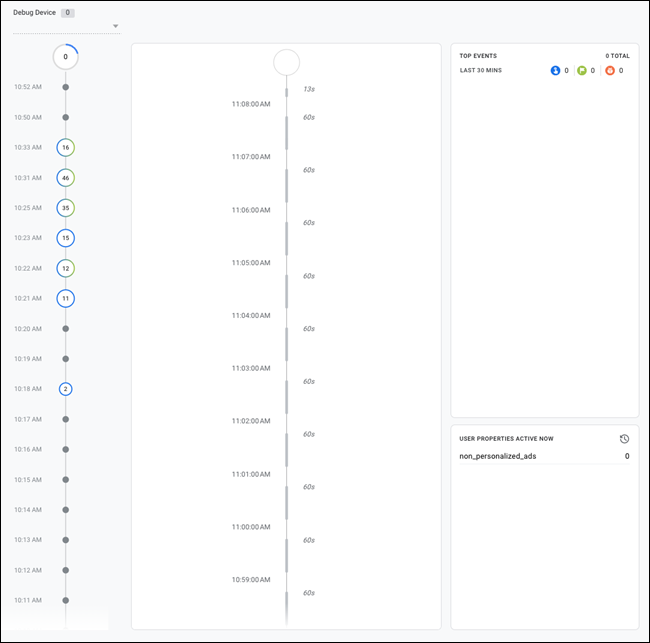Click the 11:03:00 AM timestamp

tap(251, 368)
